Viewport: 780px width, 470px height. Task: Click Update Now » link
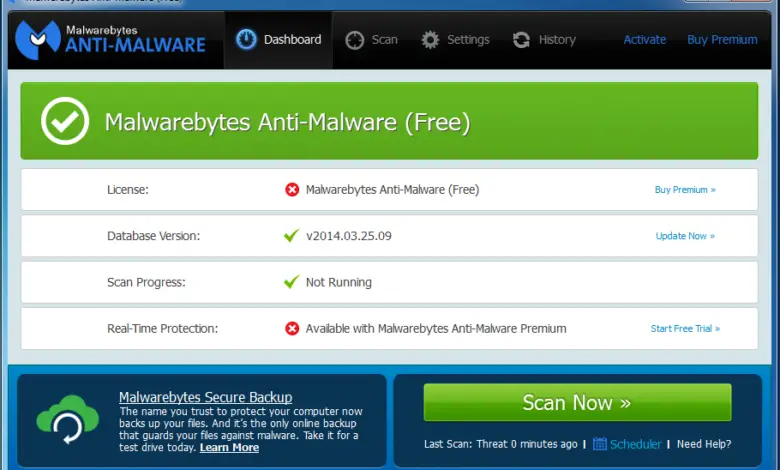(685, 236)
